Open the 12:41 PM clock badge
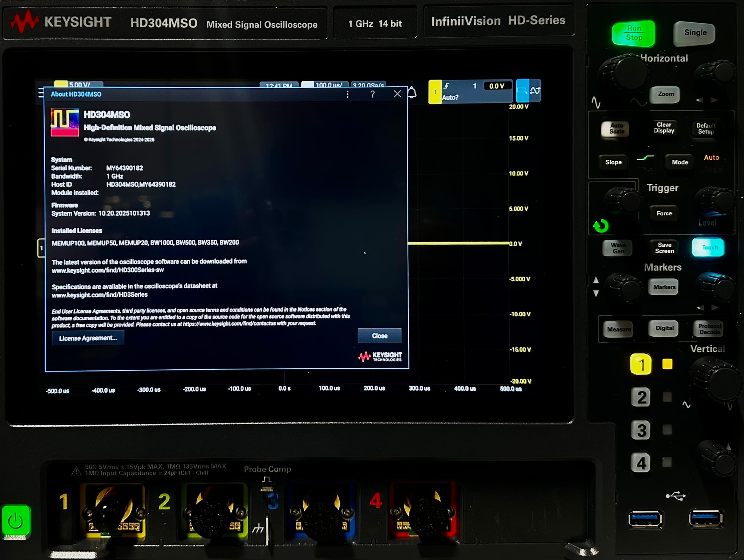The width and height of the screenshot is (744, 560). pyautogui.click(x=279, y=85)
